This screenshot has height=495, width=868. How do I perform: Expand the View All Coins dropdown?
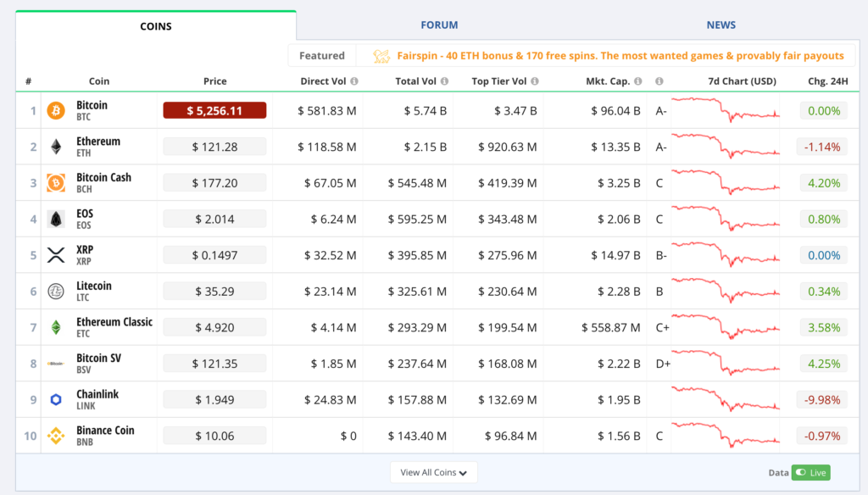click(x=433, y=472)
